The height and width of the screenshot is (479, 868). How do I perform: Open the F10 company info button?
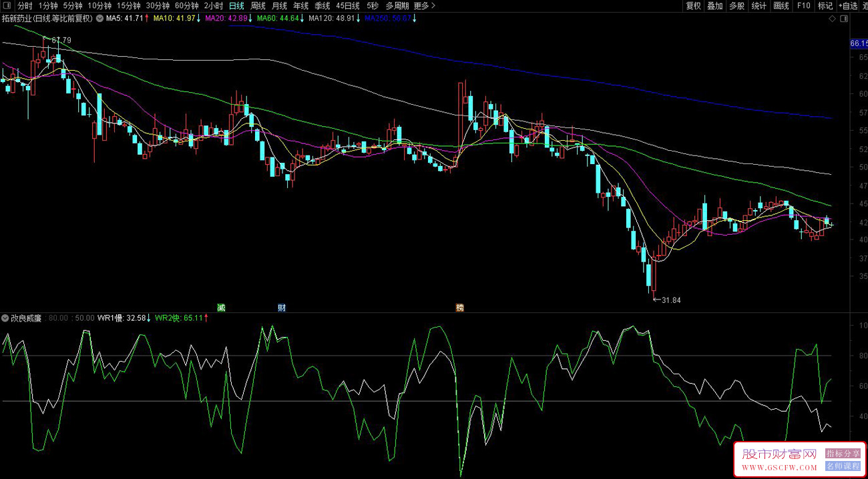pyautogui.click(x=803, y=6)
